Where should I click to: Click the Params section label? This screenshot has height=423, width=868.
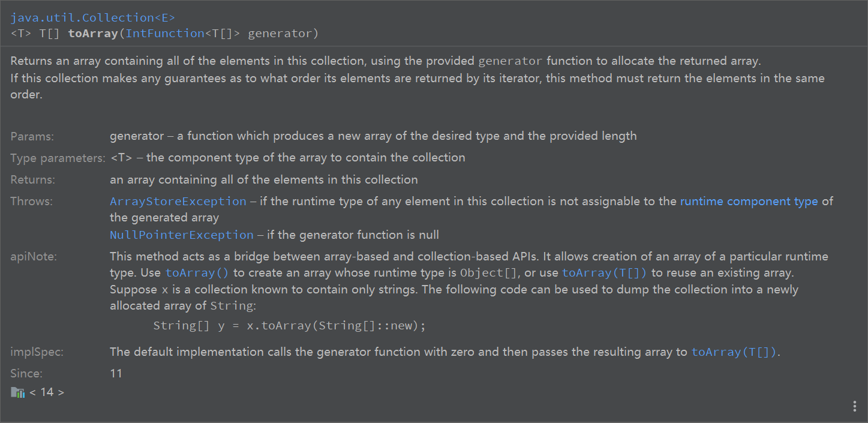(x=32, y=137)
